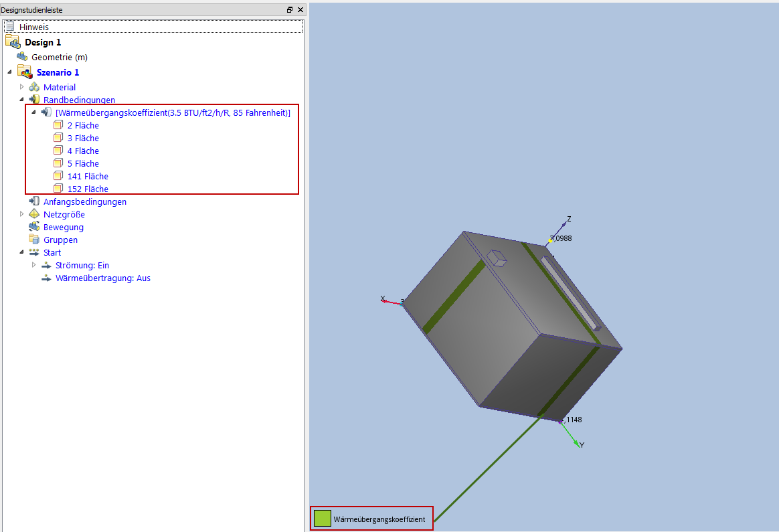Select the Bewegung label

coord(63,228)
